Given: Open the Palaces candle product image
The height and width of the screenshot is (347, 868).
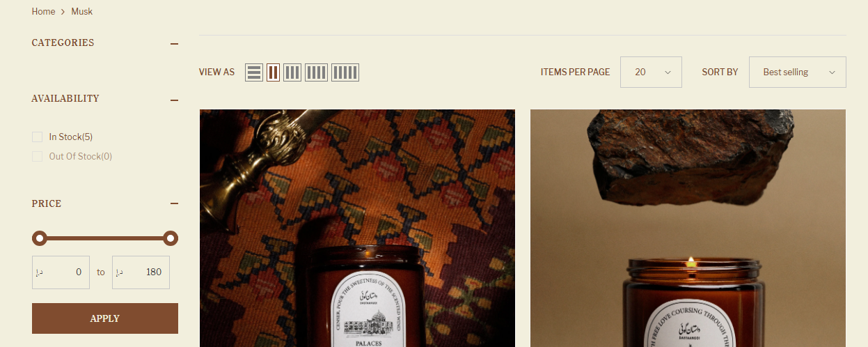Looking at the screenshot, I should point(357,228).
